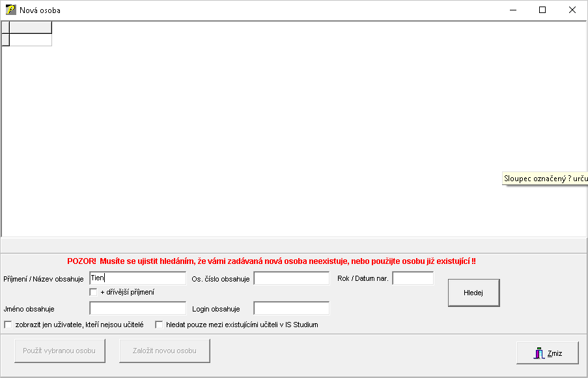Select the empty column header in results grid

pyautogui.click(x=31, y=27)
